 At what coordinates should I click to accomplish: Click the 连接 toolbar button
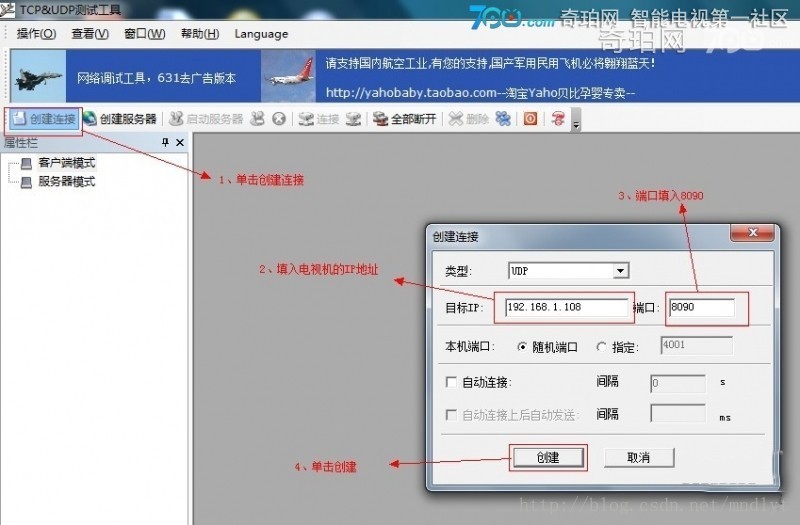319,119
